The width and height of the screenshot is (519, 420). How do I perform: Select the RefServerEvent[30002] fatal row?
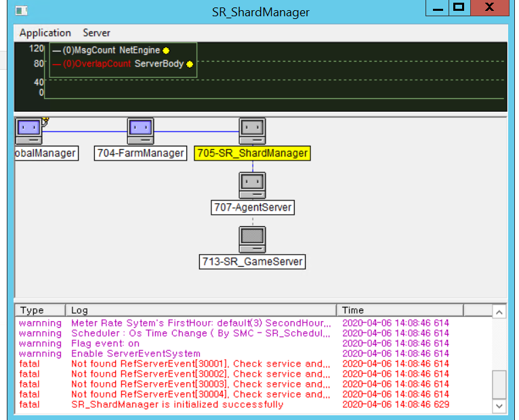pyautogui.click(x=234, y=374)
